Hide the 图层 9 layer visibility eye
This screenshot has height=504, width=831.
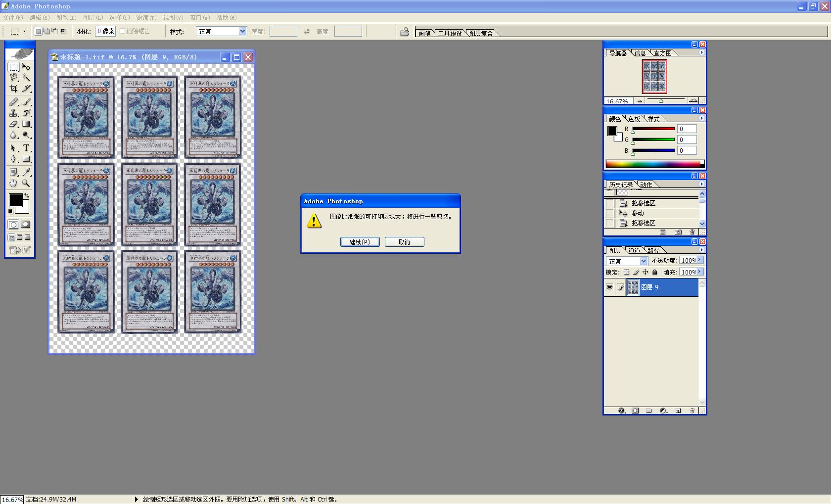609,287
